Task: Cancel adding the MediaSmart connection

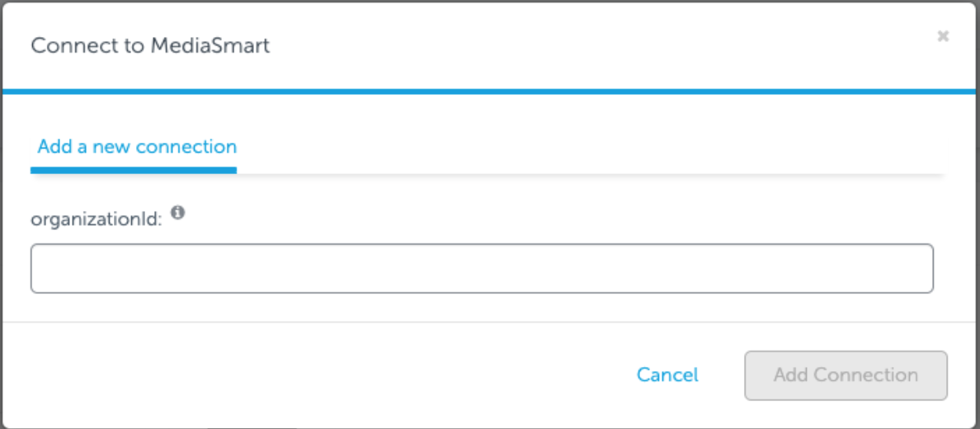Action: coord(667,375)
